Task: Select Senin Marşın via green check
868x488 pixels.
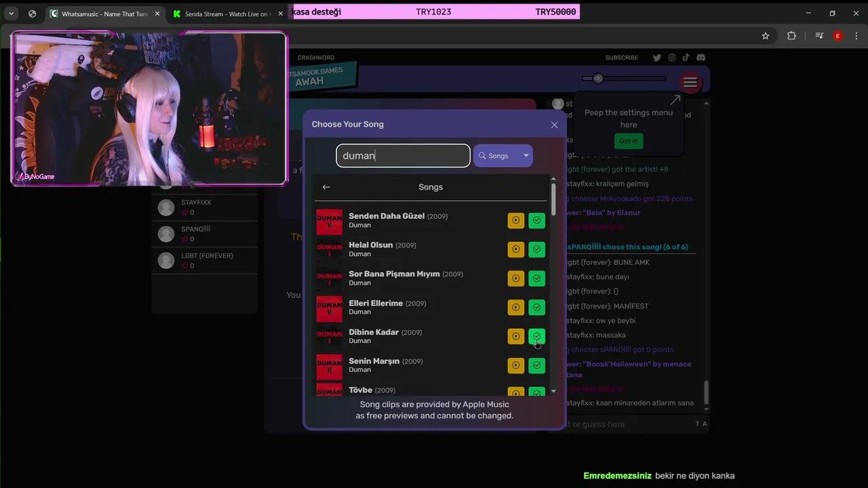Action: coord(536,365)
